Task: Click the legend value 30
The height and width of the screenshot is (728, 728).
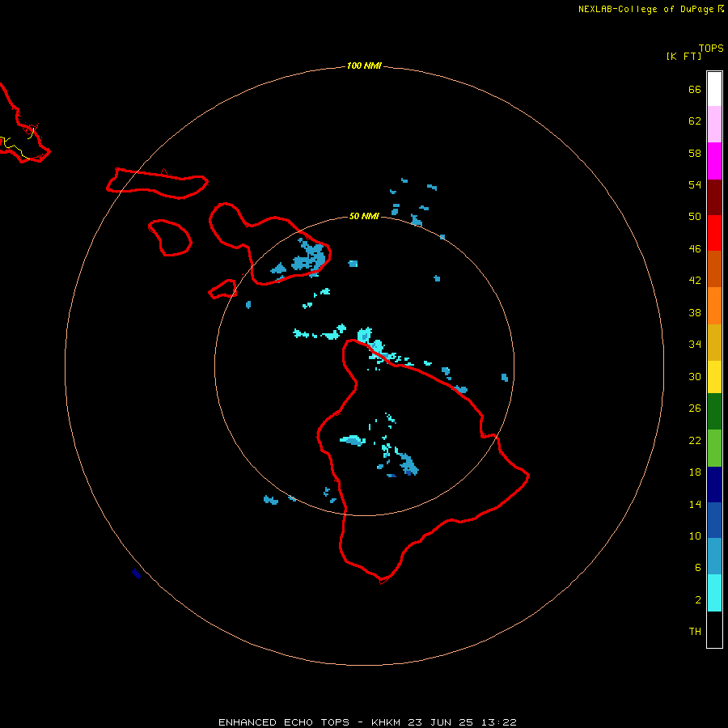Action: coord(695,376)
